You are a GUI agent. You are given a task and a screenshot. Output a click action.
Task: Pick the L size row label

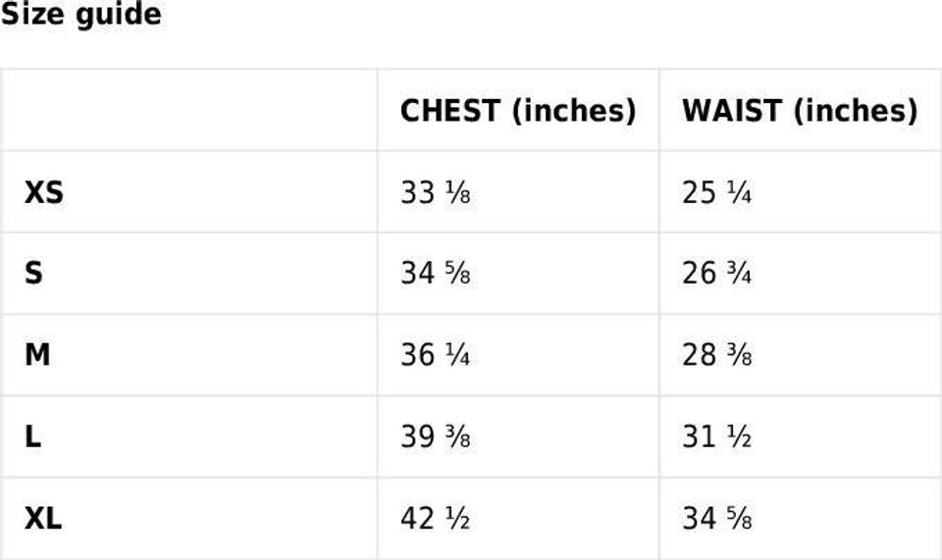tap(32, 436)
